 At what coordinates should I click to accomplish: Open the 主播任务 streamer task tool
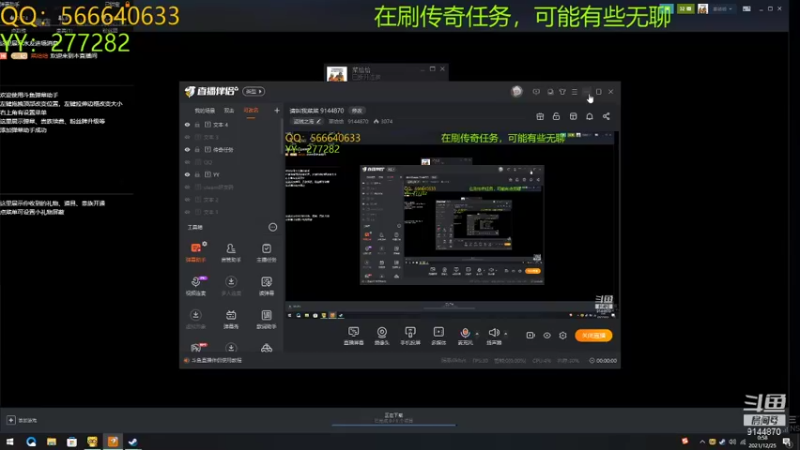[266, 252]
